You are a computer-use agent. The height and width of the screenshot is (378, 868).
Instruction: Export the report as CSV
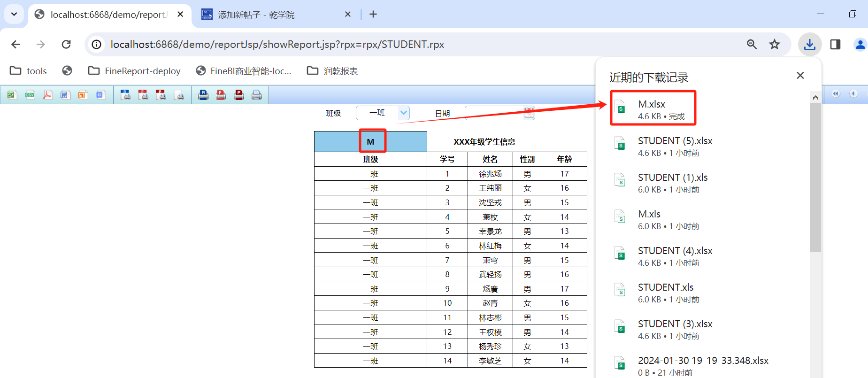coord(30,95)
